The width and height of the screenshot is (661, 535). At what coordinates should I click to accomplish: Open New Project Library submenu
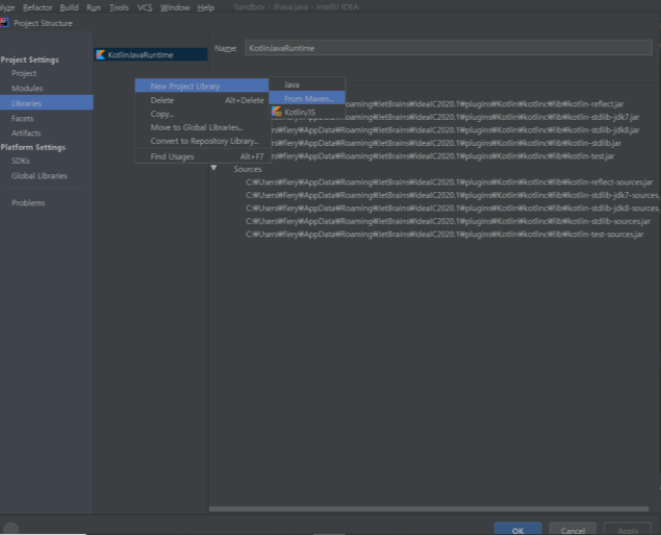click(202, 86)
